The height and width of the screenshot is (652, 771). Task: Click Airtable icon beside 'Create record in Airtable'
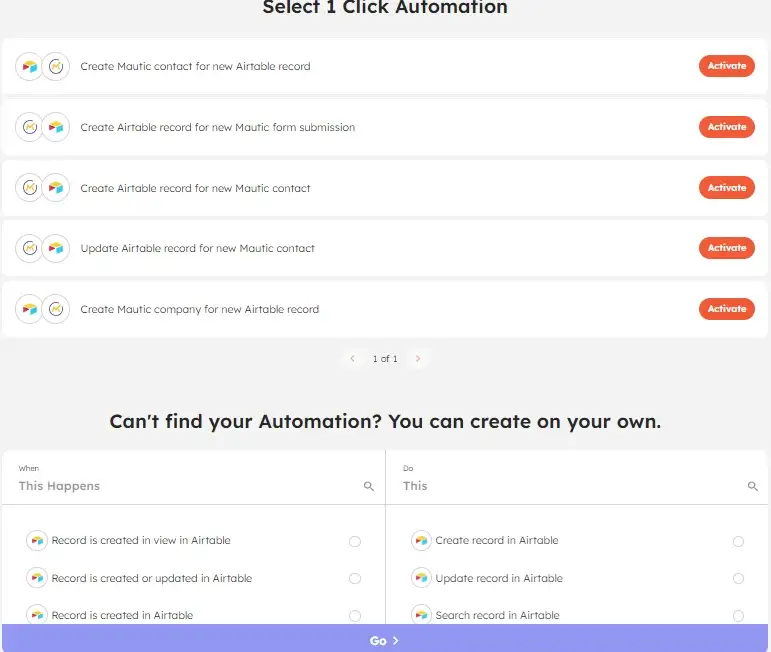click(421, 540)
